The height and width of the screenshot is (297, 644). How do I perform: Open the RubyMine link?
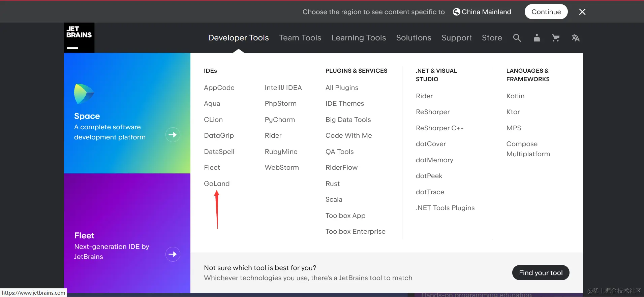coord(281,152)
